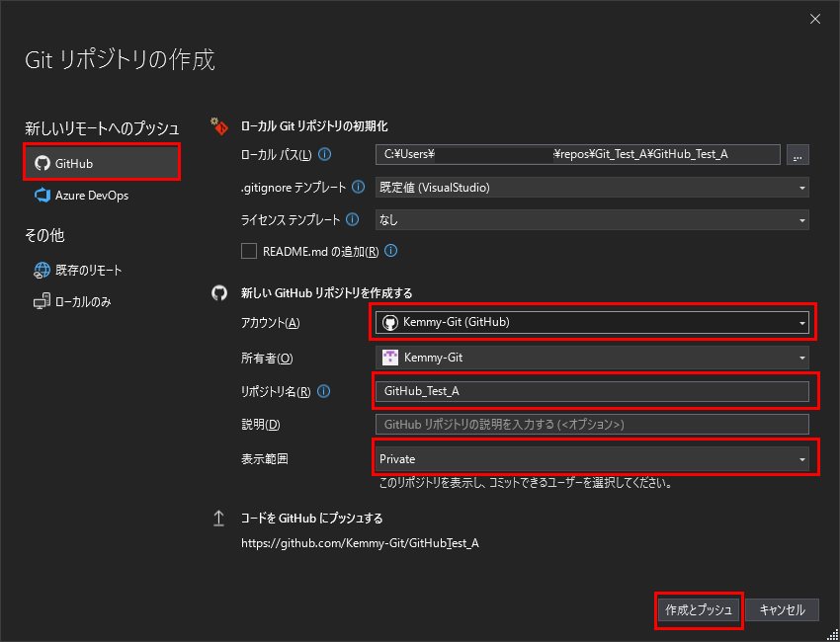Expand 所有者 dropdown with Kemmy-Git
The image size is (840, 642).
[x=591, y=358]
